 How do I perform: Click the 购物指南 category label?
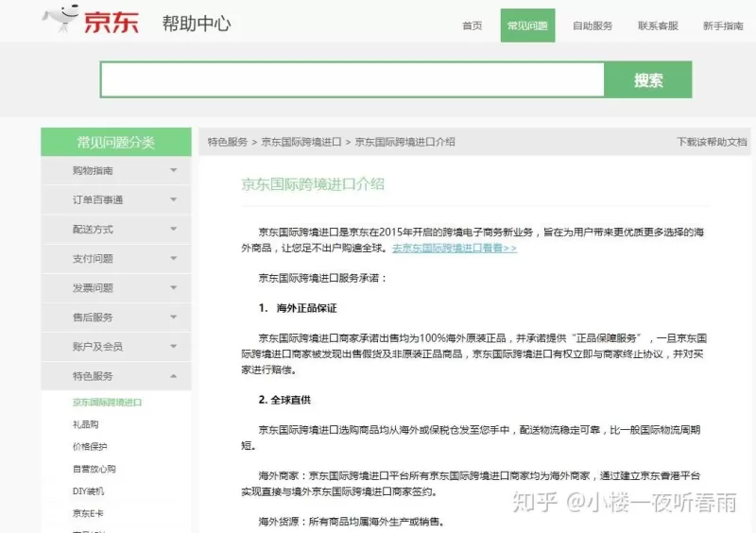93,170
